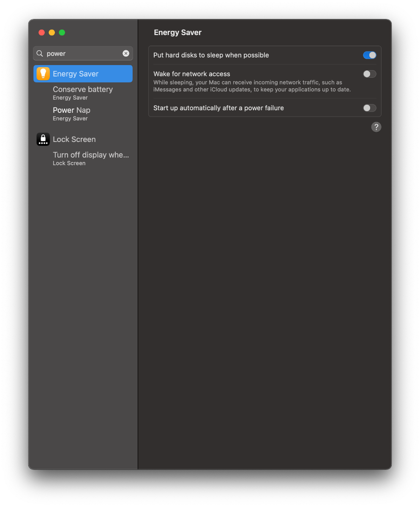The height and width of the screenshot is (507, 420).
Task: Click the Energy Saver lightbulb icon
Action: click(x=43, y=74)
